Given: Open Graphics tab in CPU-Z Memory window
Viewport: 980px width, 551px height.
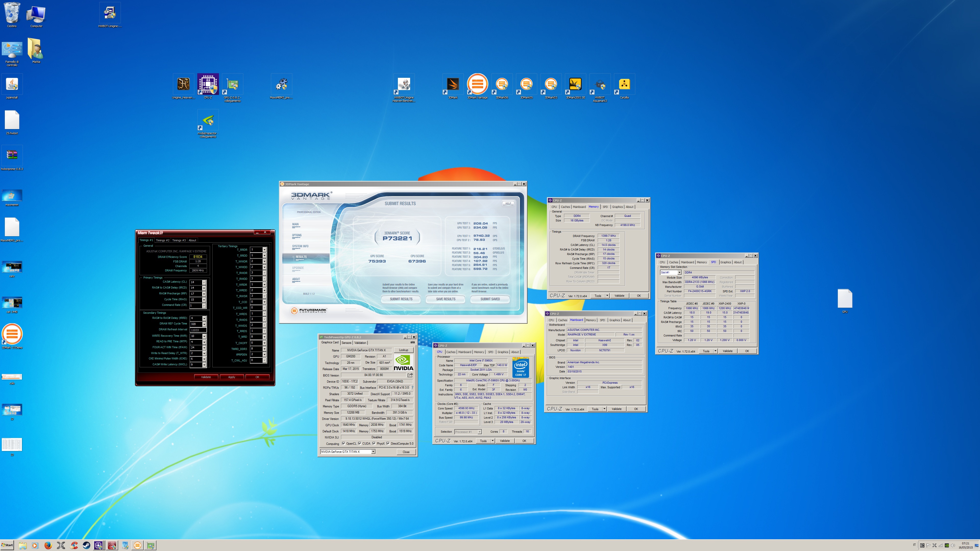Looking at the screenshot, I should coord(617,207).
